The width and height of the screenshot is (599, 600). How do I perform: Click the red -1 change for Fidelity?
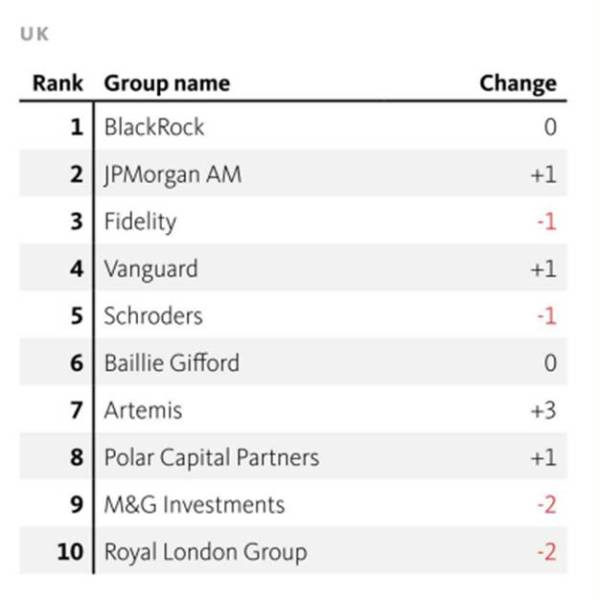(547, 222)
